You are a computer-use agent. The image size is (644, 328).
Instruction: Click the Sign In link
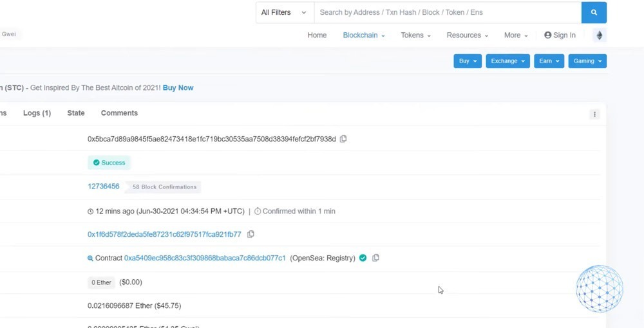[x=560, y=35]
